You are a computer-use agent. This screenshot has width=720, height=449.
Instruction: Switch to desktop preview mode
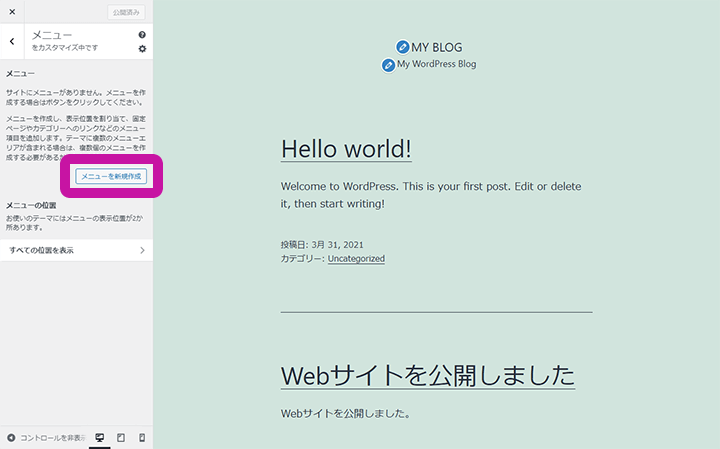click(x=99, y=438)
